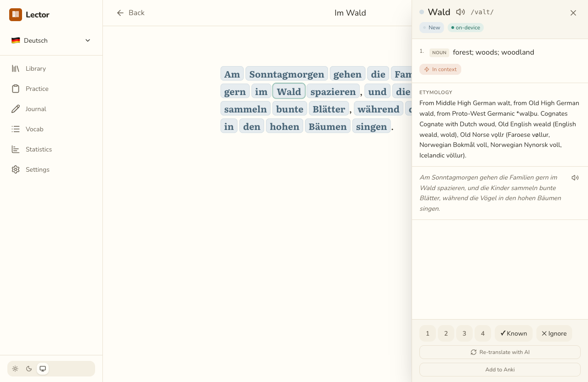Ignore this word

554,333
